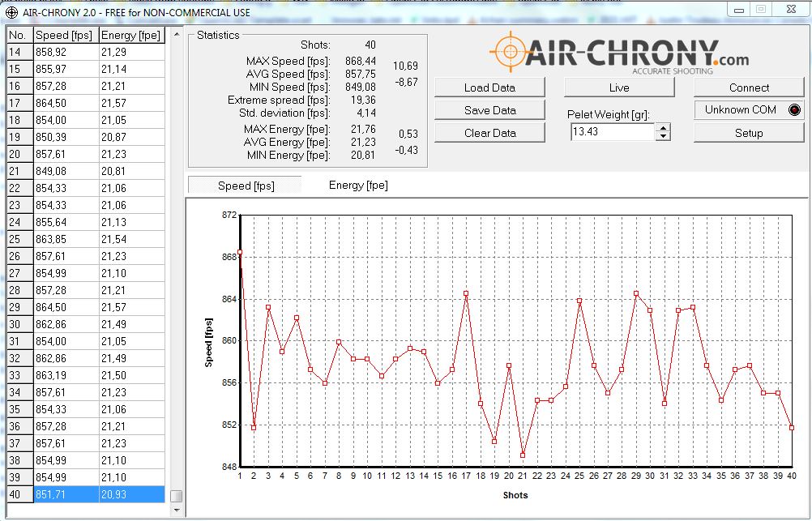Select shot 38 row number cell
Image resolution: width=812 pixels, height=521 pixels.
(19, 460)
